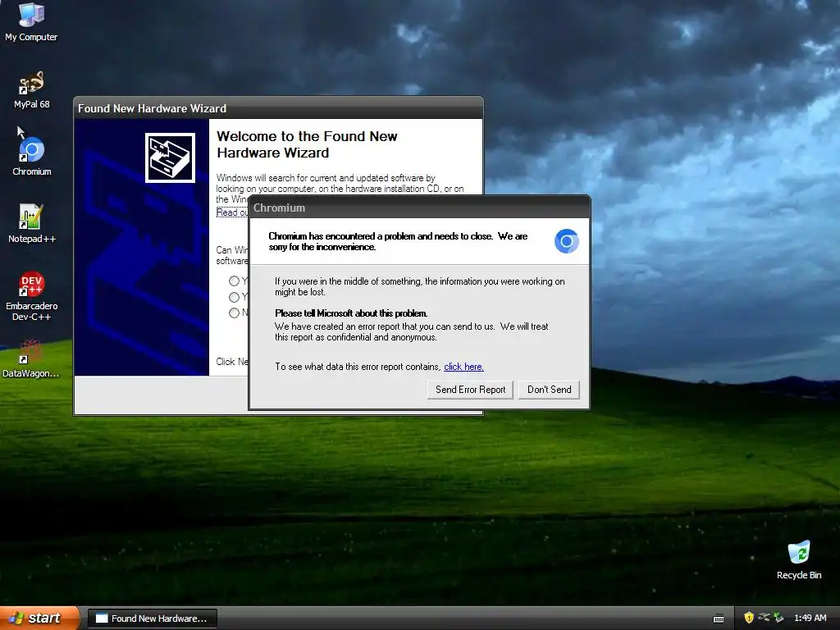
Task: Click the keyboard icon in taskbar
Action: (719, 619)
